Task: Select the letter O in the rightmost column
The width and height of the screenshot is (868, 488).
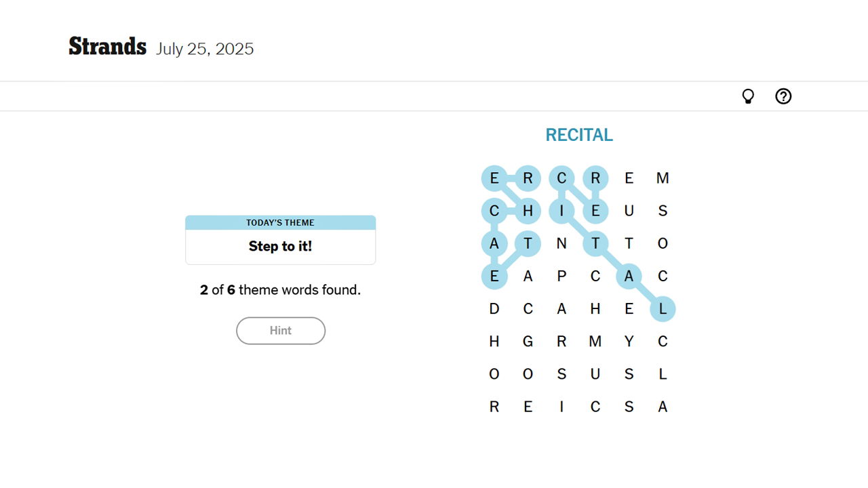Action: click(x=663, y=243)
